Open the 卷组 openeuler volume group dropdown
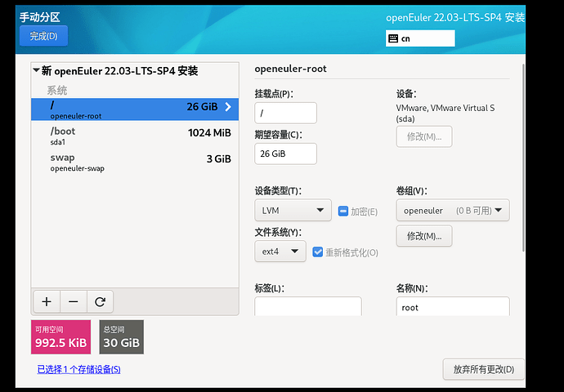Screen dimensions: 564x392 [x=452, y=211]
